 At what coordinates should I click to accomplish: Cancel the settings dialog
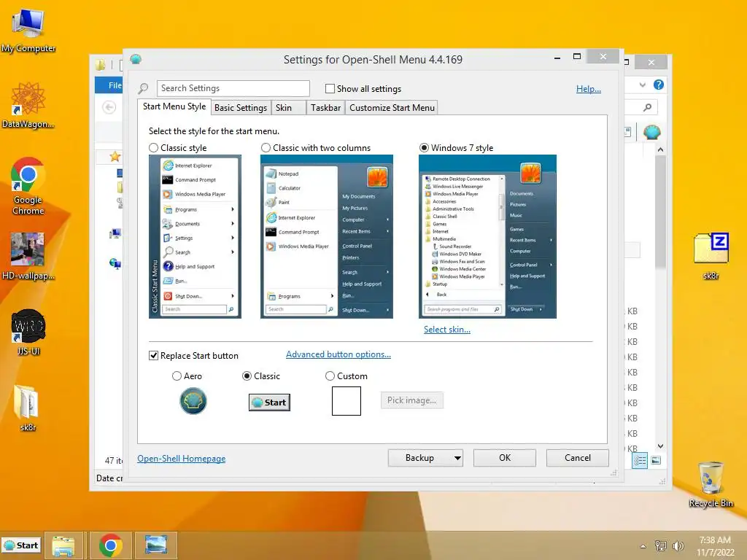point(578,458)
